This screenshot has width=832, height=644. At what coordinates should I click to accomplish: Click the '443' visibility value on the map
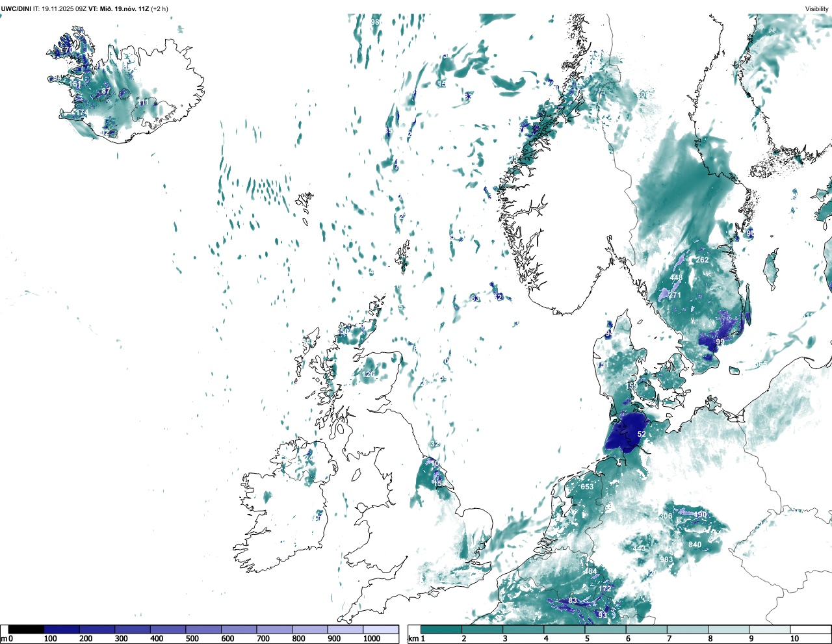click(x=639, y=549)
